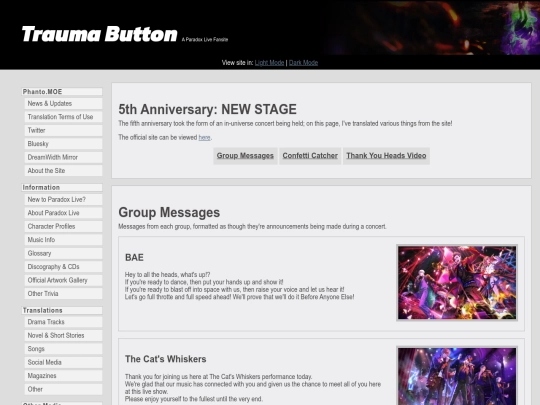Open Character Profiles page
The image size is (540, 405).
(x=63, y=227)
